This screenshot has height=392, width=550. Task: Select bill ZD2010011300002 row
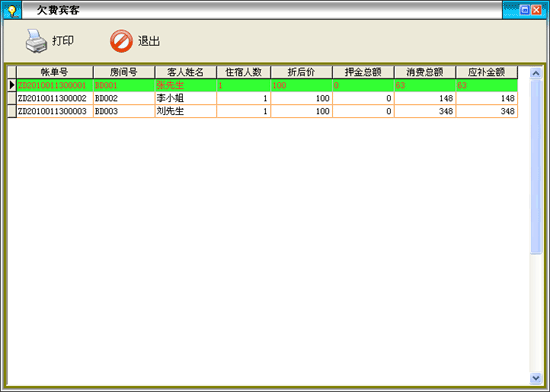click(263, 98)
